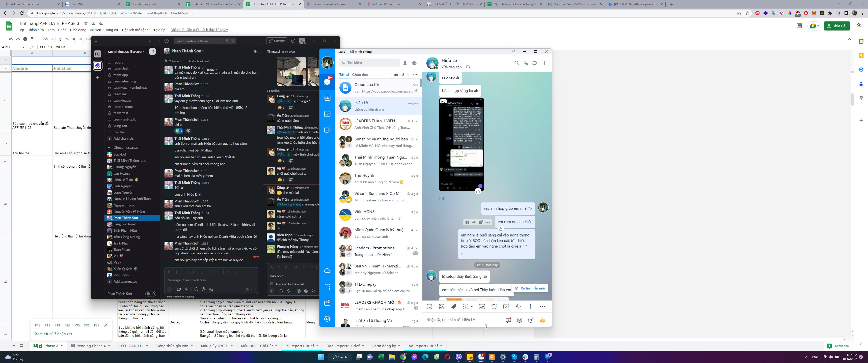Image resolution: width=868 pixels, height=363 pixels.
Task: Mention someone in Slack message to Phan Thành Sơn
Action: coord(204,289)
